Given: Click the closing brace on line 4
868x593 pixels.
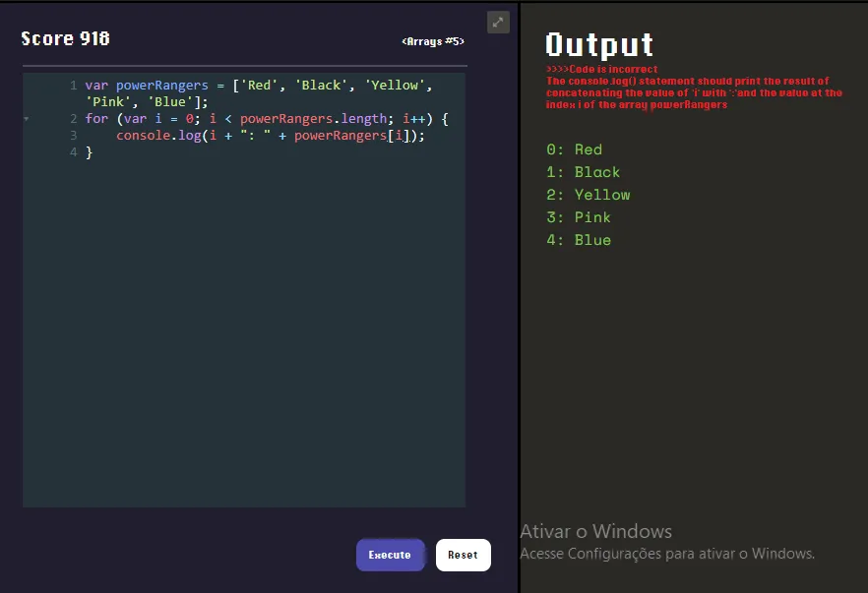Looking at the screenshot, I should pos(89,152).
